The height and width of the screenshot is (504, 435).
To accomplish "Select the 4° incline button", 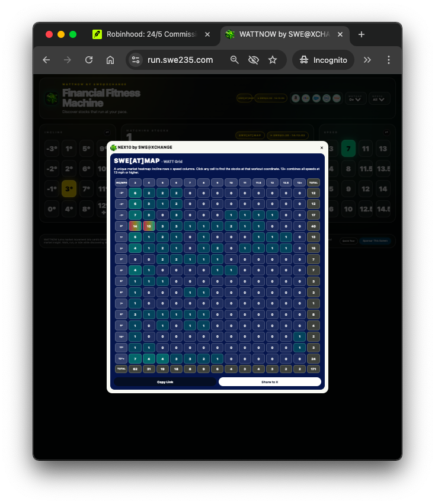I will [69, 209].
